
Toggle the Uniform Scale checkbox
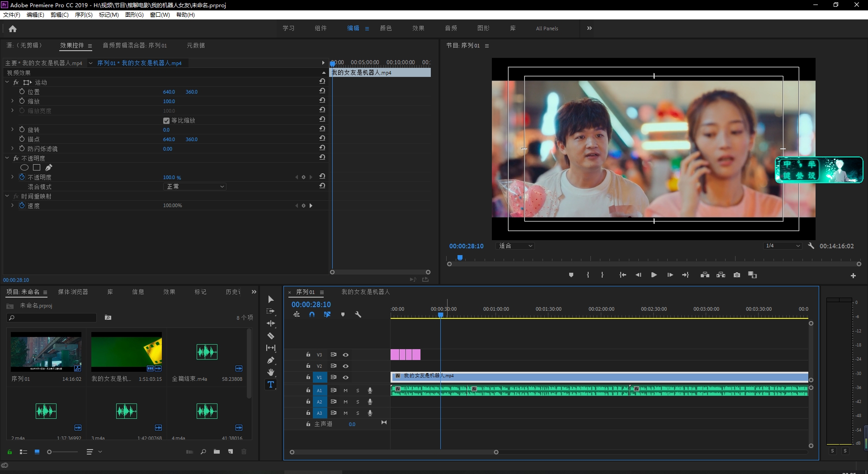pos(166,120)
